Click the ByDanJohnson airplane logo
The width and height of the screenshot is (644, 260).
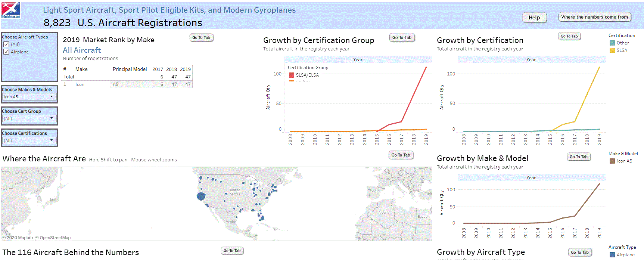[x=10, y=10]
